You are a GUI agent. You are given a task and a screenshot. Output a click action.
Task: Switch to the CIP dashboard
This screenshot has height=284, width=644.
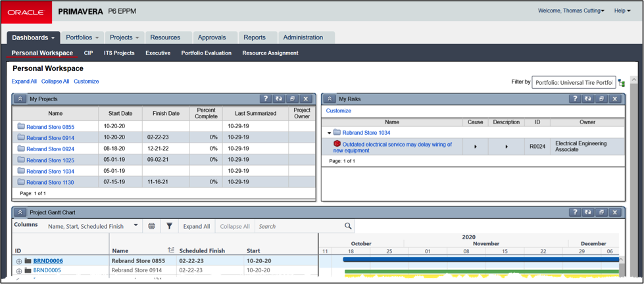(88, 53)
